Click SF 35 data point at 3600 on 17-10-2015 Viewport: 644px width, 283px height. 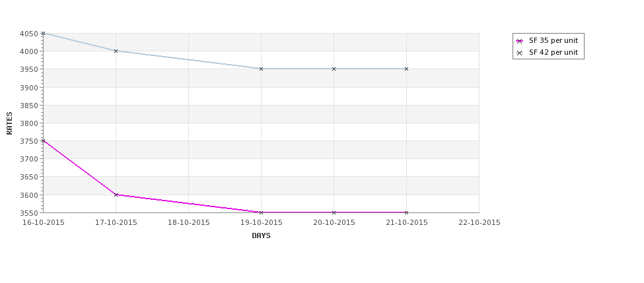pyautogui.click(x=116, y=195)
